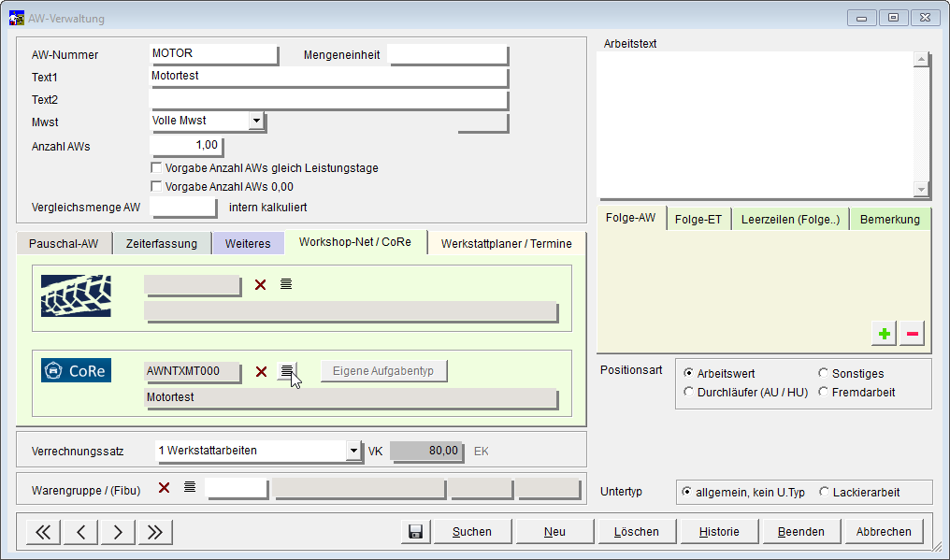Tick Vorgabe Anzahl AWs 0,00 checkbox
Viewport: 950px width, 560px height.
click(x=156, y=186)
